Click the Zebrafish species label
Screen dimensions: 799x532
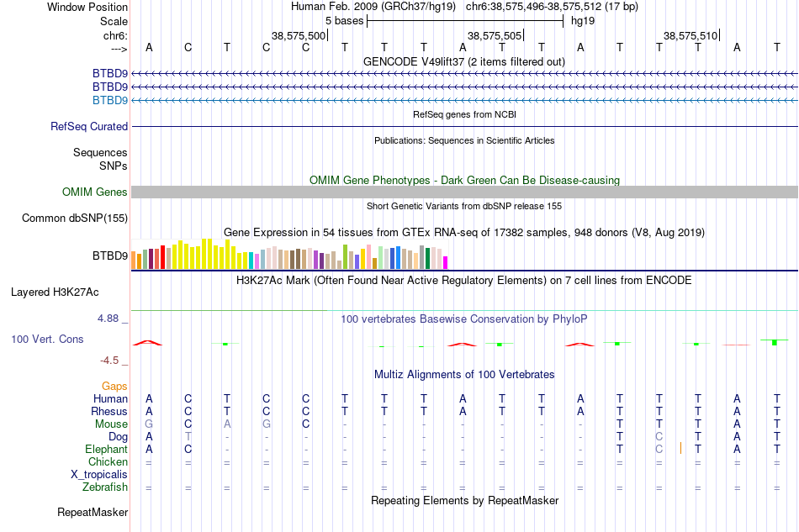105,487
